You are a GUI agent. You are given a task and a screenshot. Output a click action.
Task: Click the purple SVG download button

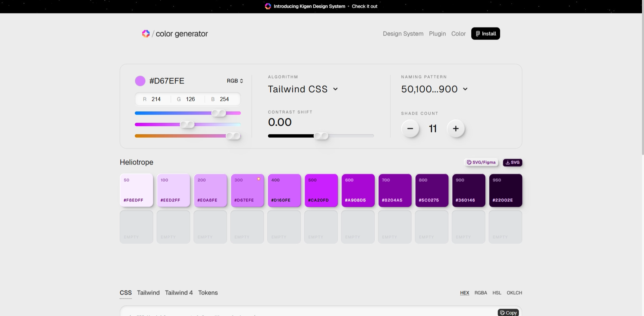(513, 163)
